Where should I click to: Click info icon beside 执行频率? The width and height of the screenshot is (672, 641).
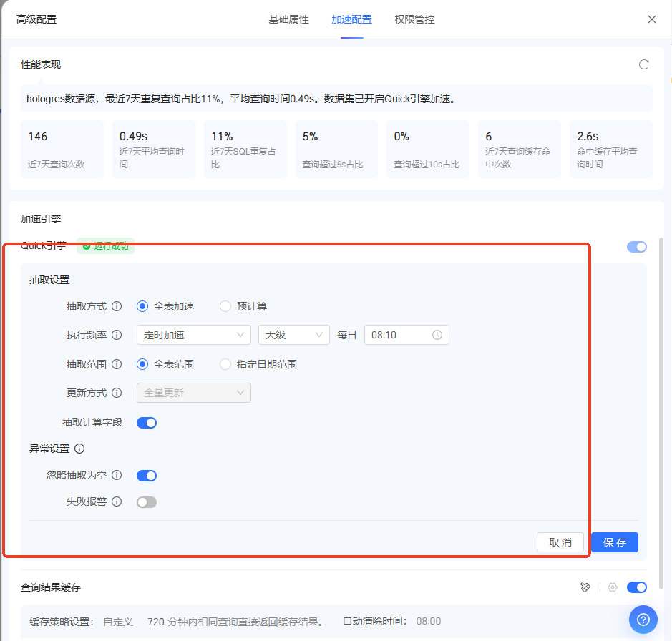click(x=117, y=335)
